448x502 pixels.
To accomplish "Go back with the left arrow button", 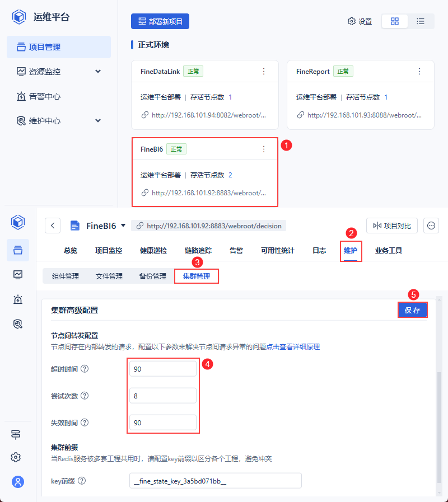I will pyautogui.click(x=53, y=226).
